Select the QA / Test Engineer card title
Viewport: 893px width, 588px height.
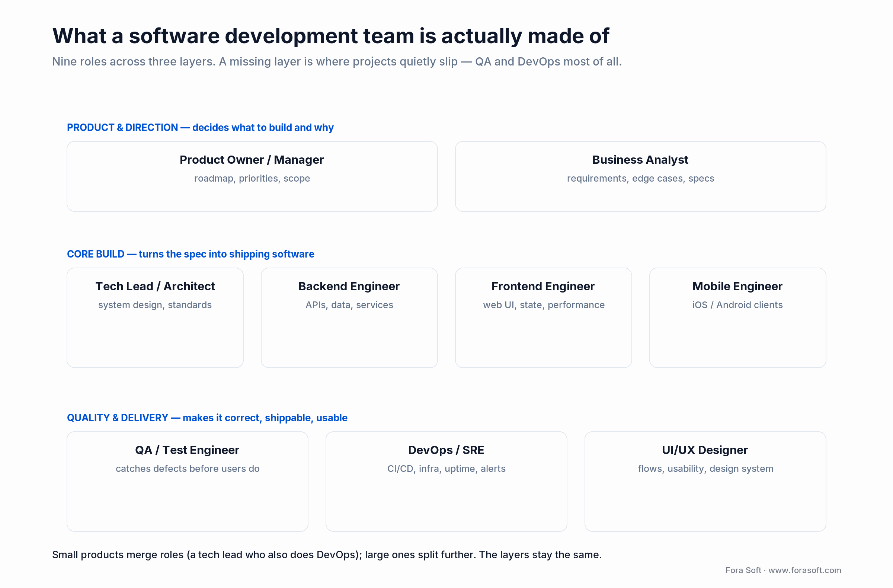click(187, 450)
